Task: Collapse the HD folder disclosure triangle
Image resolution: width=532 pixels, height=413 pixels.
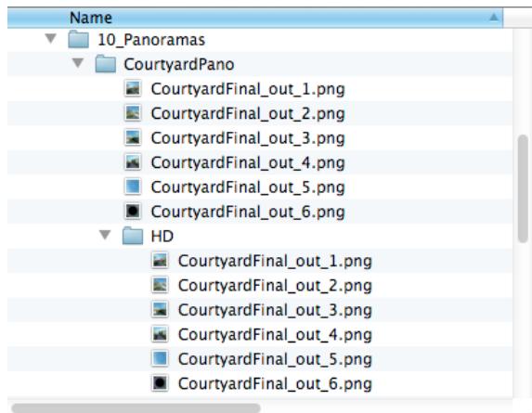Action: tap(105, 235)
